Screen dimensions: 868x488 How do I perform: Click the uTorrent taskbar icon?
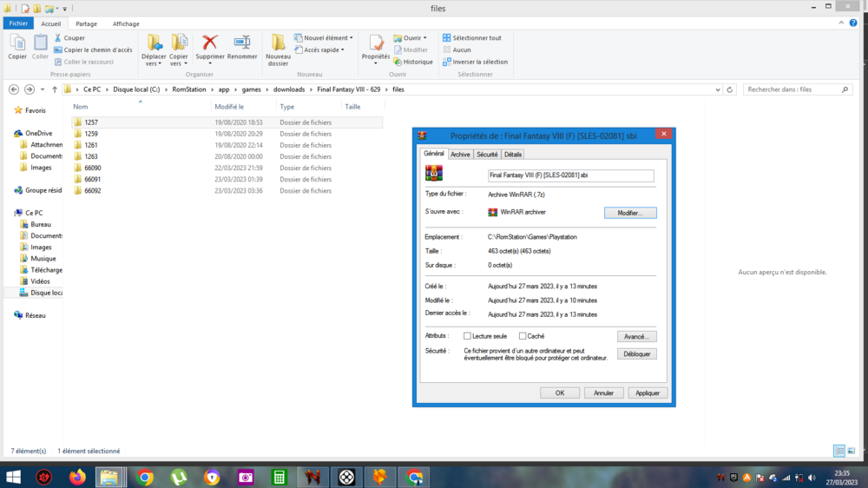[x=179, y=477]
